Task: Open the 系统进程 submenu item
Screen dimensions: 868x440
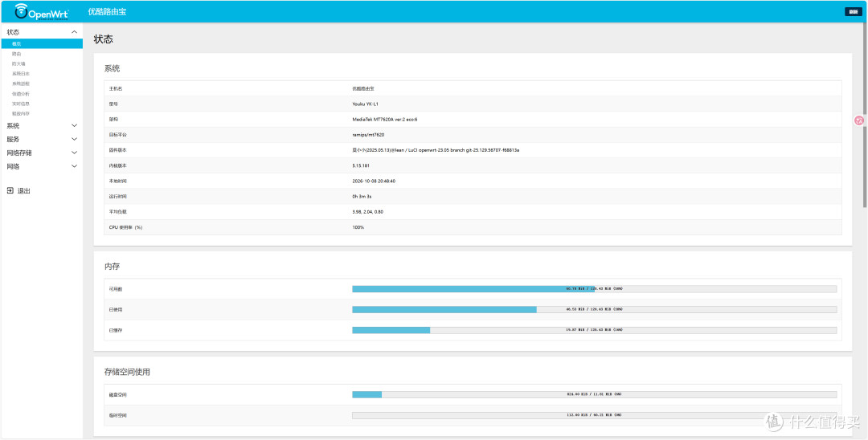Action: [21, 84]
